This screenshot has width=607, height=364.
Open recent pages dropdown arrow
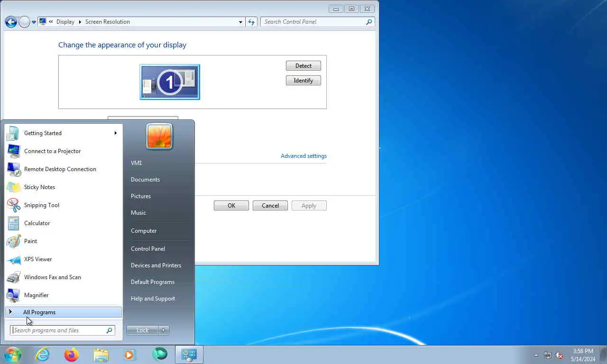[34, 22]
